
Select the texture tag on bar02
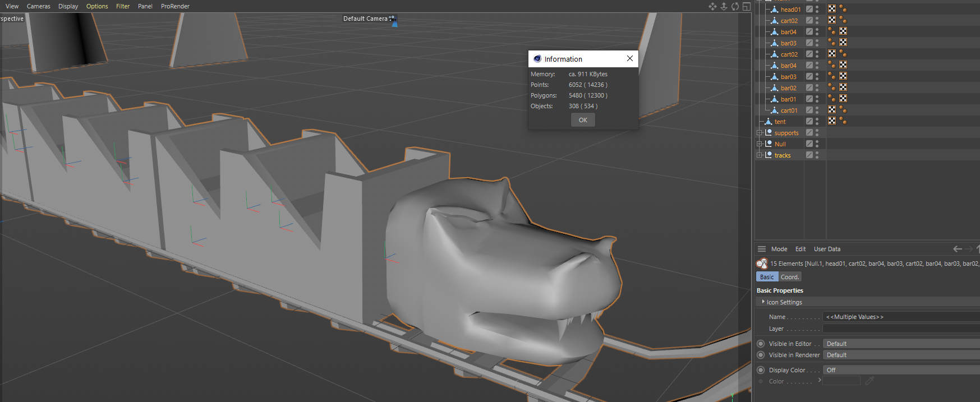click(843, 87)
